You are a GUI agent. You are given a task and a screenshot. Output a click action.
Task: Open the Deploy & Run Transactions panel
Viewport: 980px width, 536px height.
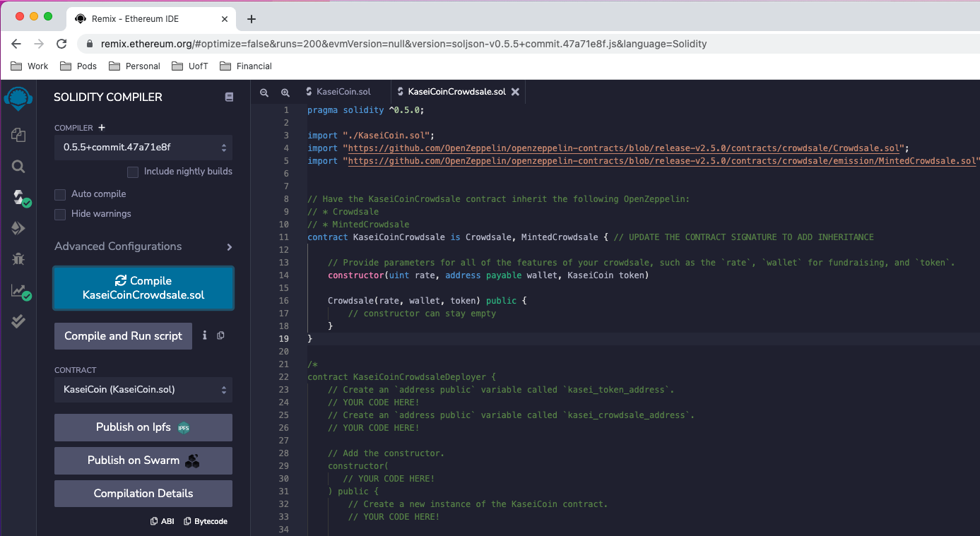point(18,228)
